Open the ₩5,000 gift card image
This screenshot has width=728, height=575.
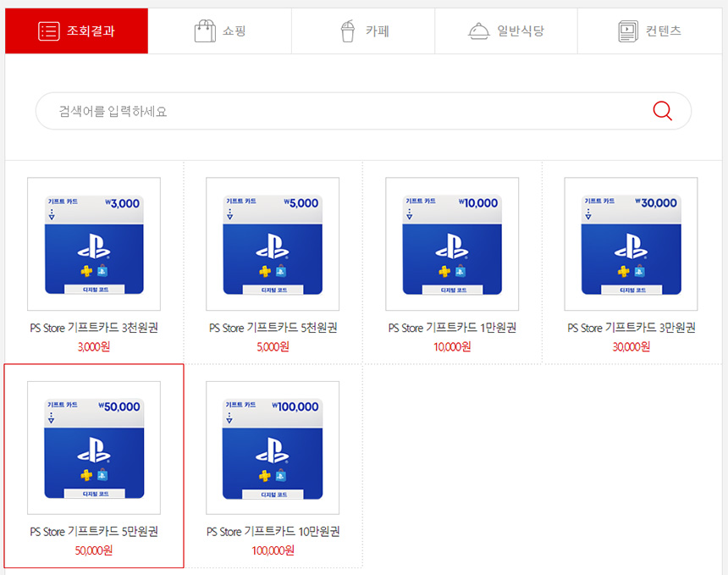pos(273,244)
